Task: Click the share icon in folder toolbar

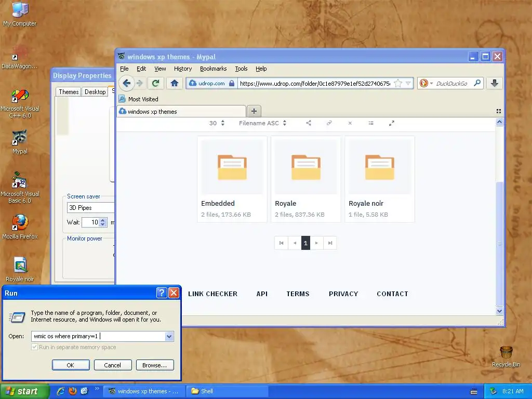Action: point(309,123)
